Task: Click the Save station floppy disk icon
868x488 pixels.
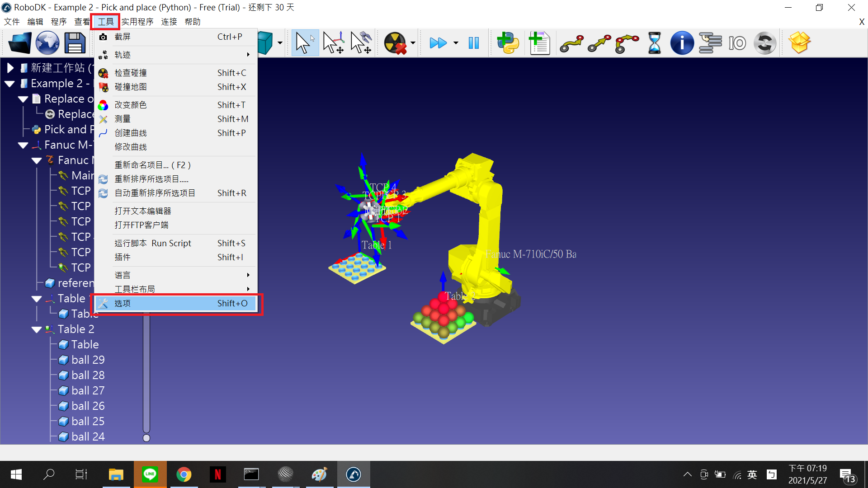Action: (x=75, y=43)
